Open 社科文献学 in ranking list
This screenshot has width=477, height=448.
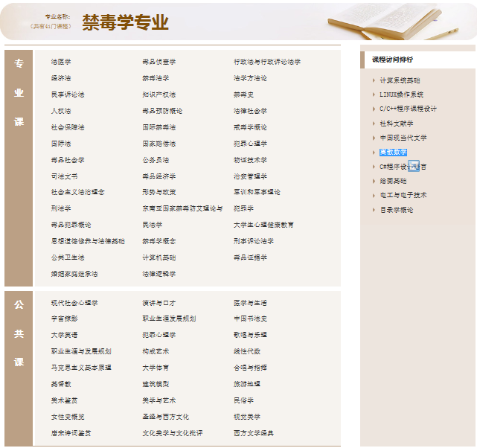click(x=397, y=124)
